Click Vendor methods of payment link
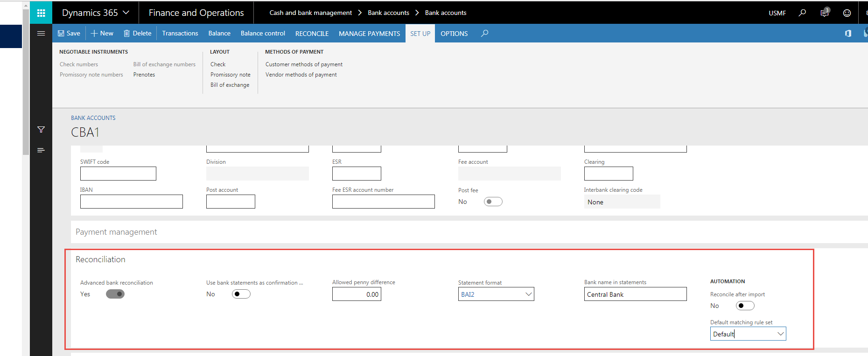The width and height of the screenshot is (868, 356). pos(301,75)
